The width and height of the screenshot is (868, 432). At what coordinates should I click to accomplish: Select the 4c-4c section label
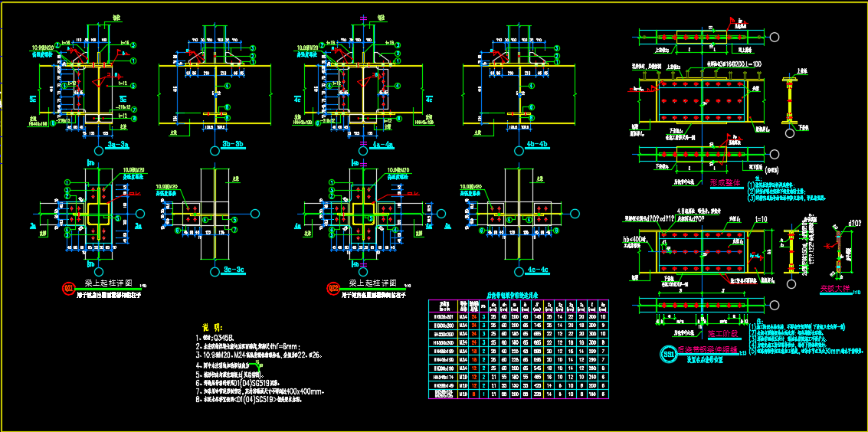coord(537,270)
